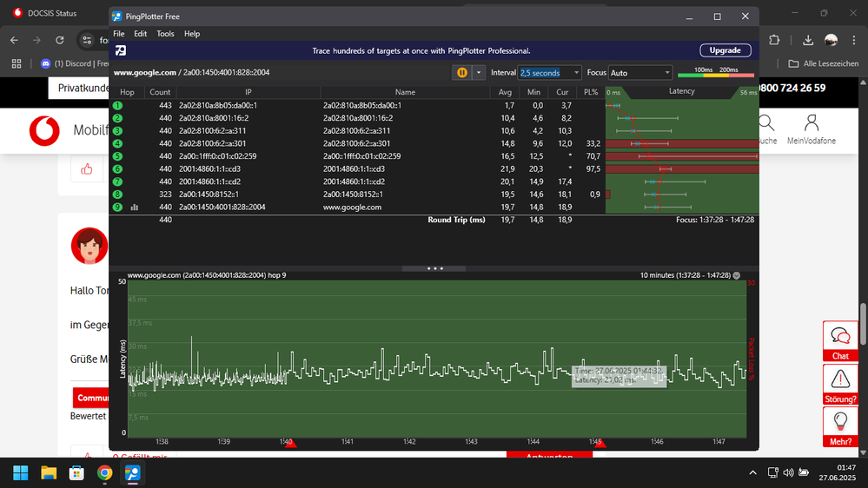The width and height of the screenshot is (868, 488).
Task: Click the Upgrade button
Action: tap(726, 50)
